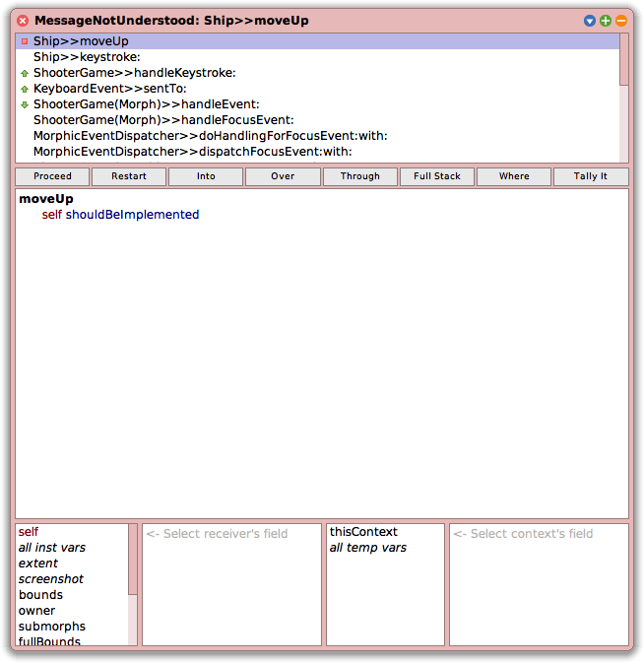Click the Where button

pyautogui.click(x=514, y=176)
